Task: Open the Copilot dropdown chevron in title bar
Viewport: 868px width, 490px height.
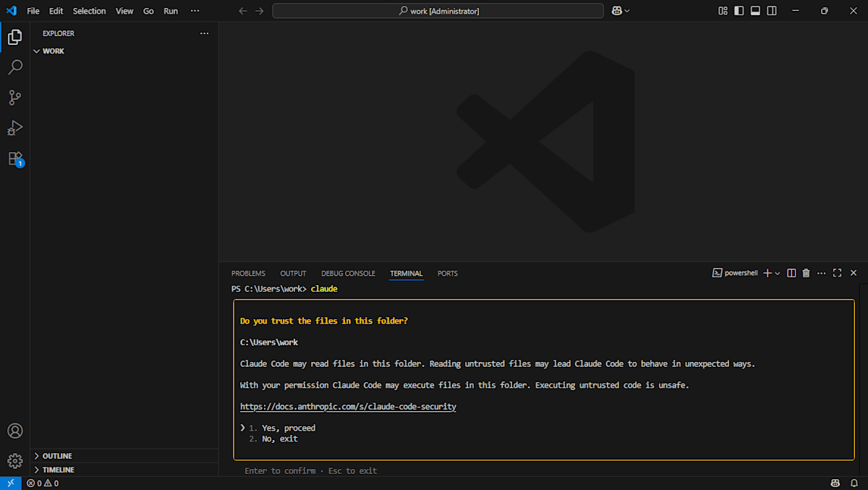Action: pos(627,11)
